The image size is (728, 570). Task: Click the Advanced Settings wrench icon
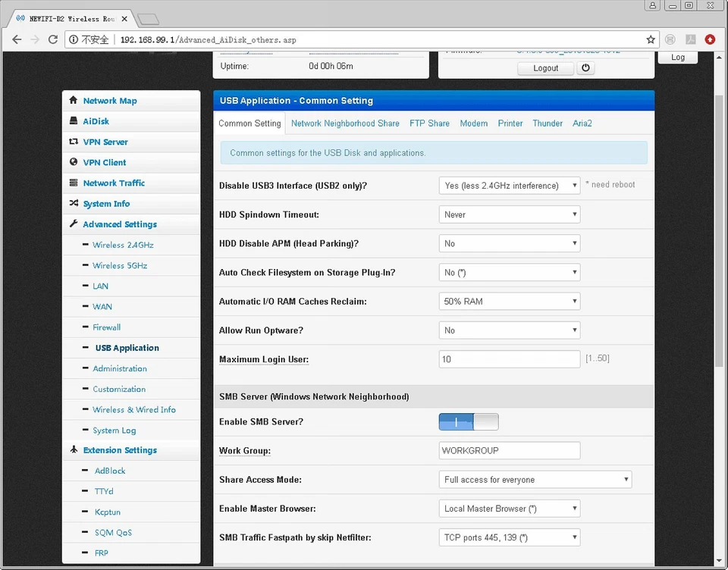tap(74, 224)
